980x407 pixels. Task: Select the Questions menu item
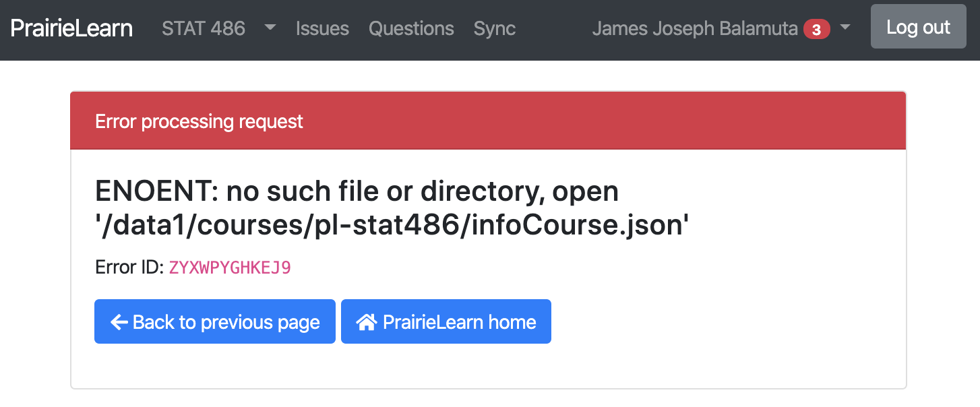[411, 29]
